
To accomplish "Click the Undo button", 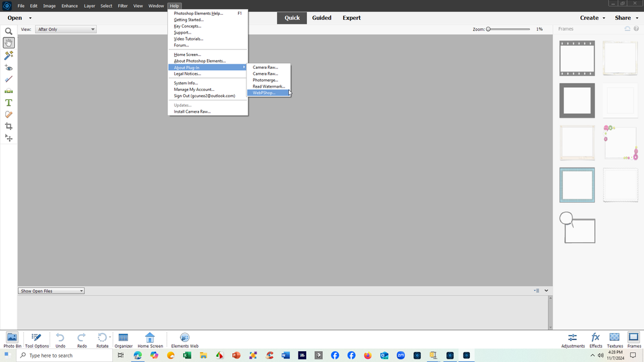I will pyautogui.click(x=61, y=340).
